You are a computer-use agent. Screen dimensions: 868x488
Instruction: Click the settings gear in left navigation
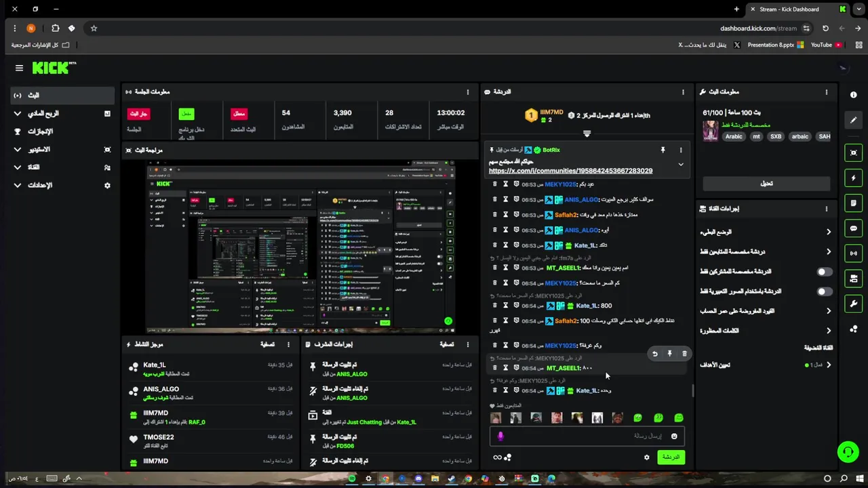[107, 185]
